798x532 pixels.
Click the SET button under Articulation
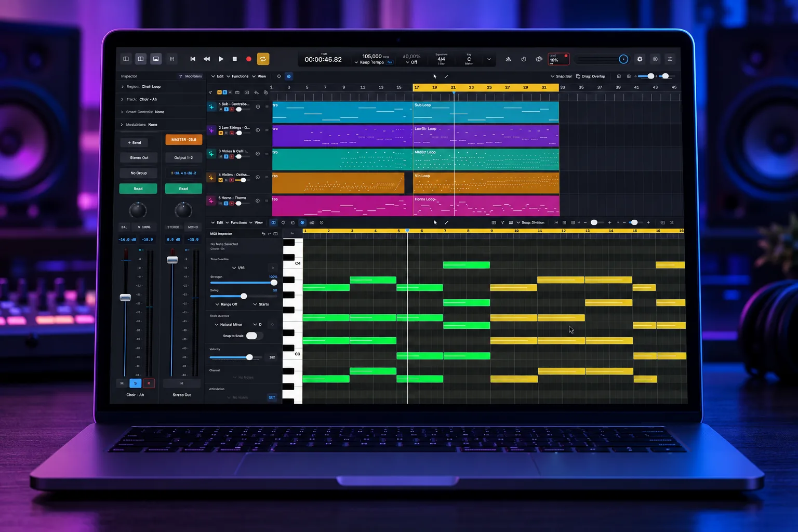click(272, 397)
